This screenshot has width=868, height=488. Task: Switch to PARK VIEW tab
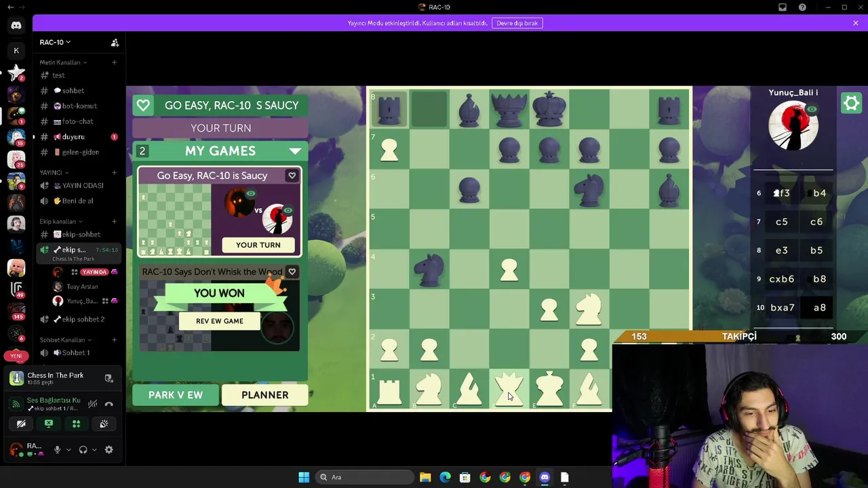[x=176, y=395]
